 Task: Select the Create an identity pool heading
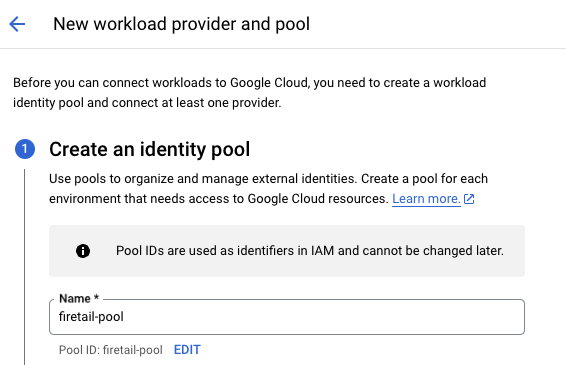[x=149, y=149]
